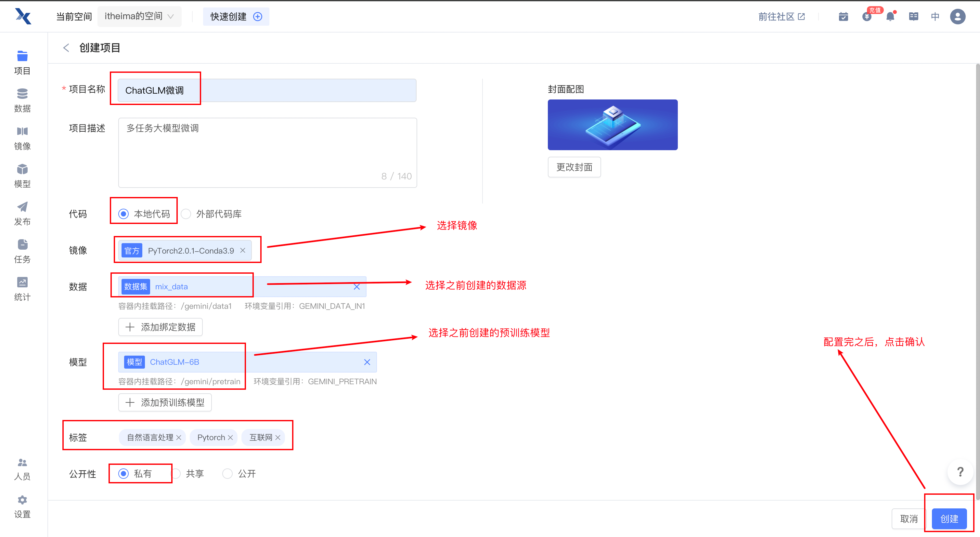Click the back arrow beside 创建项目
The image size is (980, 537).
point(66,48)
